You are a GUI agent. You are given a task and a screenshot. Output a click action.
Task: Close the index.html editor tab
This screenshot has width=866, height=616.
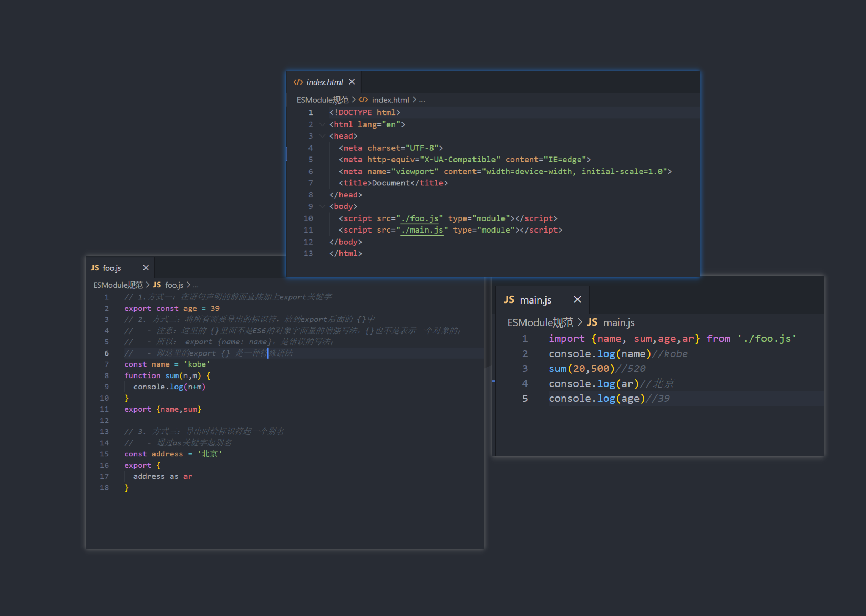352,82
